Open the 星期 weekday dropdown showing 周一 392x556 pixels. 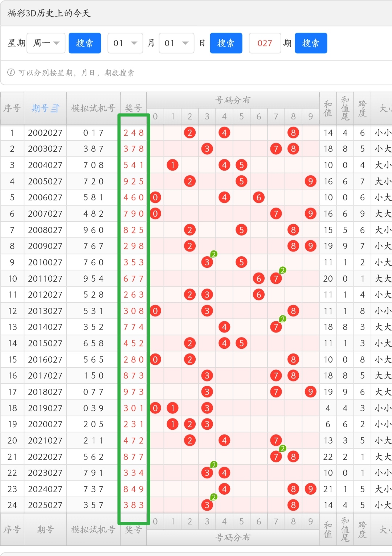click(x=46, y=43)
